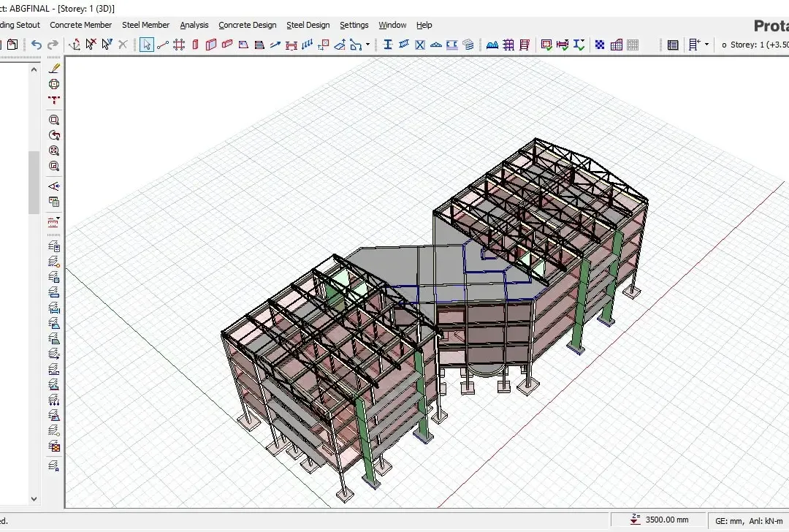Screen dimensions: 789x532
Task: Open the Concrete Design menu
Action: tap(247, 25)
